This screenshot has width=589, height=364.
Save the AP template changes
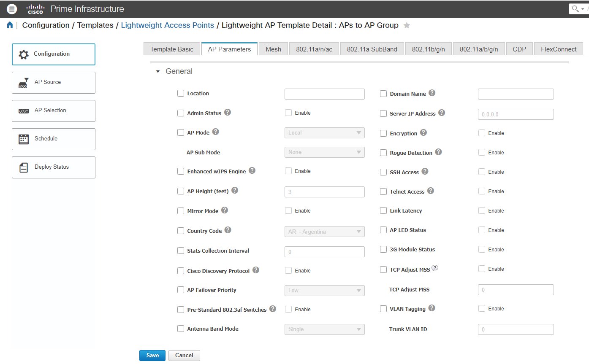point(152,355)
